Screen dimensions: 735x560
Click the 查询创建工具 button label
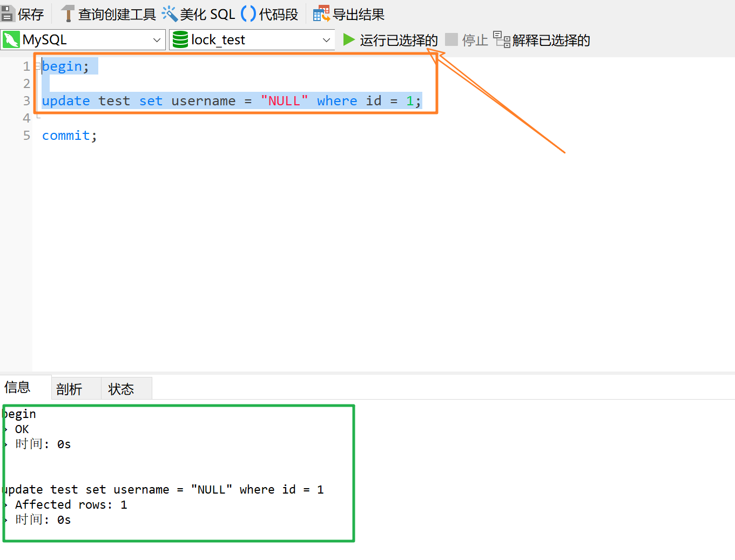(x=117, y=15)
